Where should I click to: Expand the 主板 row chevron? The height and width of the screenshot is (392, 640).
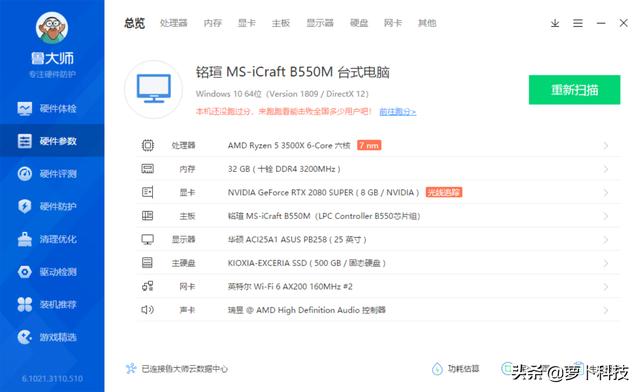[x=606, y=216]
